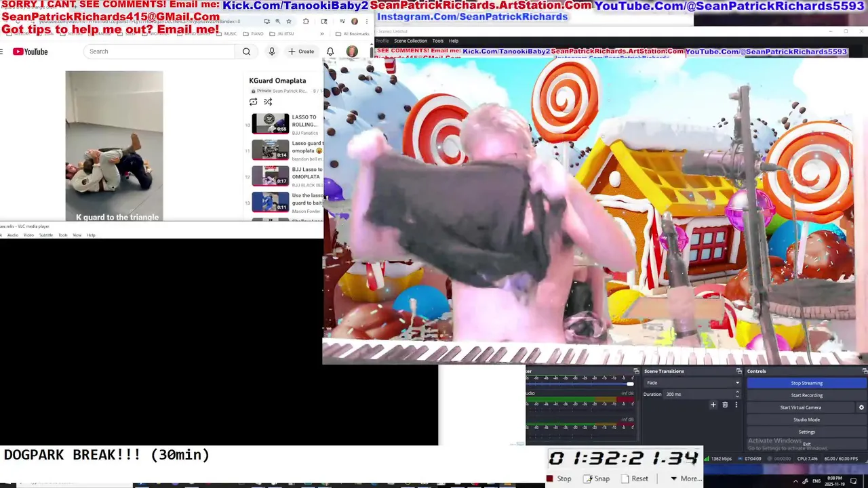Switch ENG input language in tray
Image resolution: width=868 pixels, height=488 pixels.
pos(816,481)
